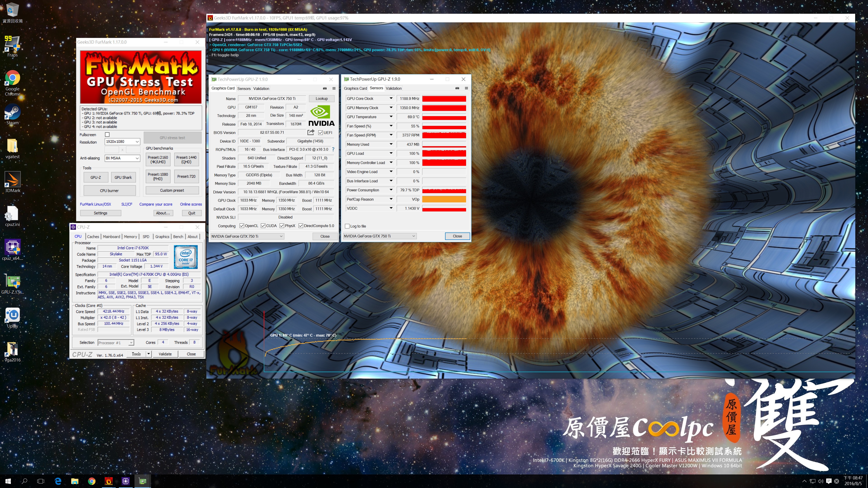
Task: Click GPU-Z BIOS export share icon
Action: tap(311, 132)
